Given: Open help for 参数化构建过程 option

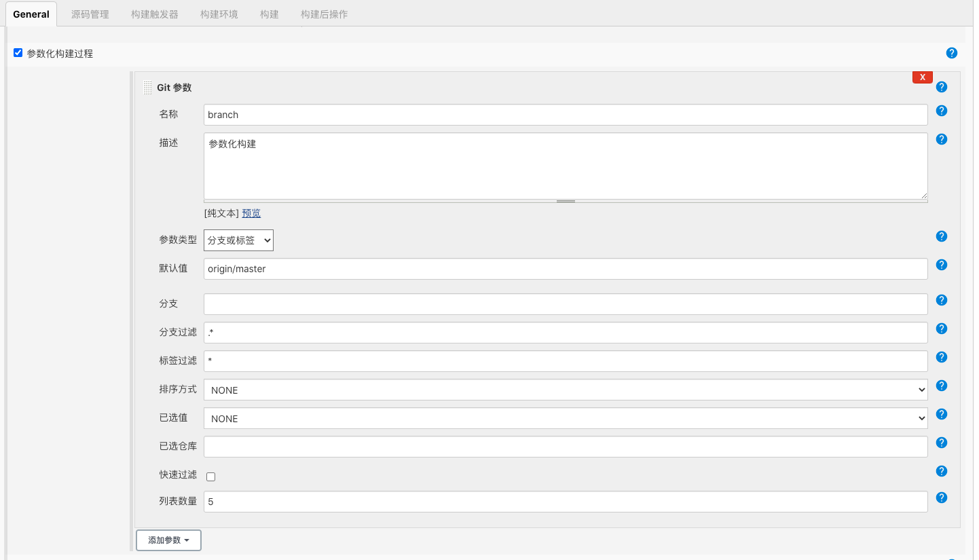Looking at the screenshot, I should point(951,53).
